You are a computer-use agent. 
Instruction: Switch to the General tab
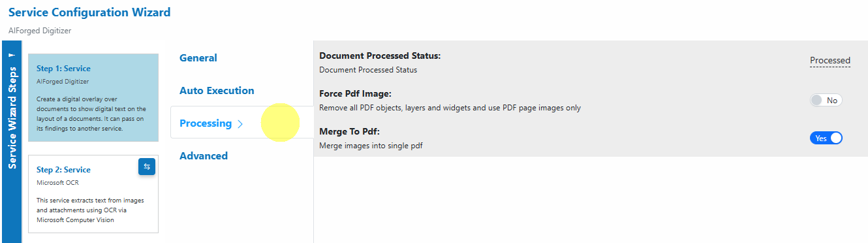(x=198, y=57)
